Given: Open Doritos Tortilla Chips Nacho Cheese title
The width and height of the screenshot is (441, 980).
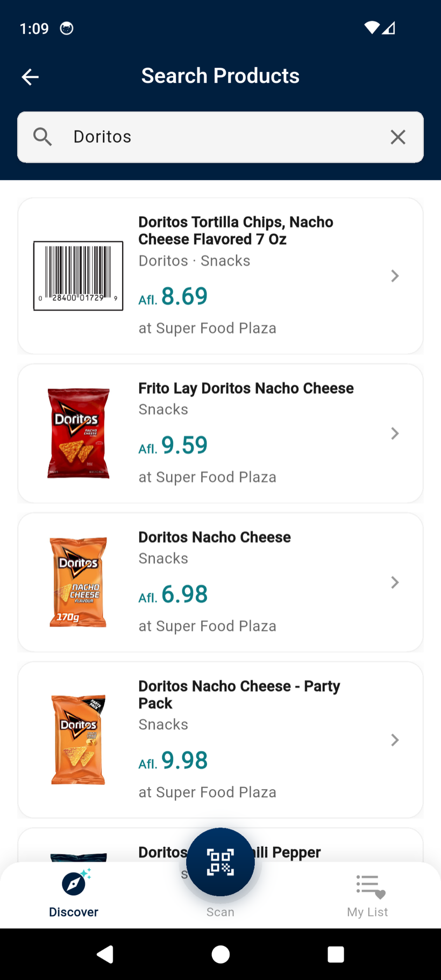Looking at the screenshot, I should (x=236, y=231).
